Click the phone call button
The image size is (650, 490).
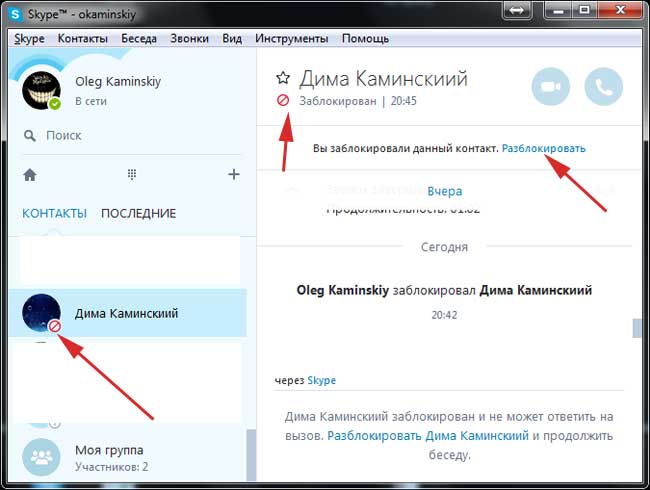[602, 87]
